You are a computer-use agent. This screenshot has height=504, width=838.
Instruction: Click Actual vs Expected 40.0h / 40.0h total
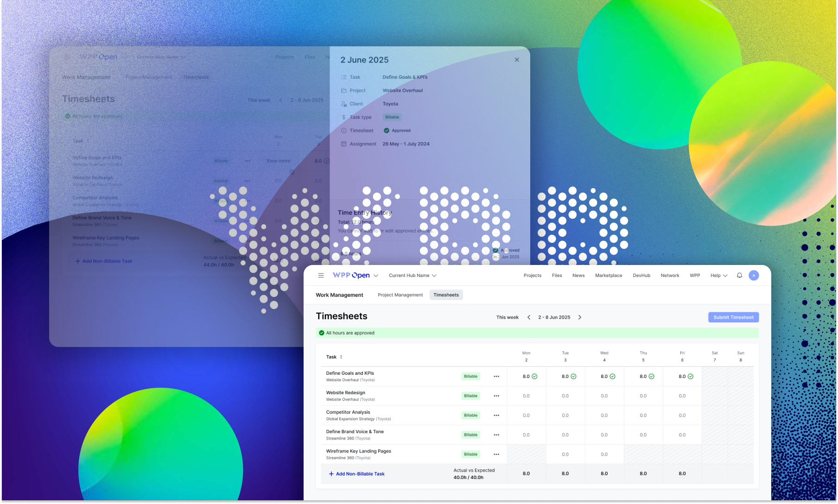coord(474,474)
